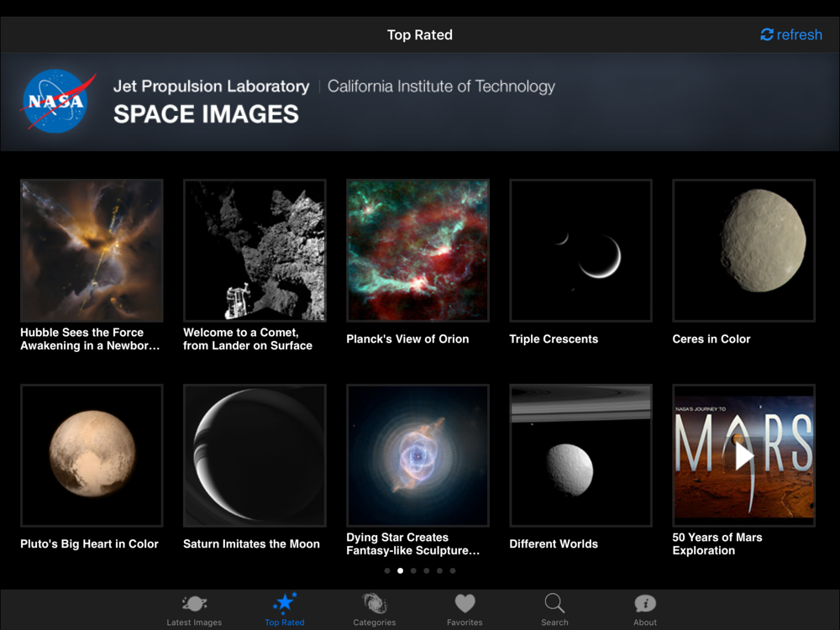View Planck's View of Orion image
Viewport: 840px width, 630px height.
click(417, 250)
